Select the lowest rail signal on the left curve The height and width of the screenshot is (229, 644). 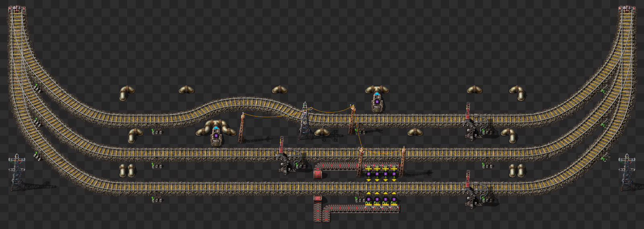pyautogui.click(x=37, y=156)
